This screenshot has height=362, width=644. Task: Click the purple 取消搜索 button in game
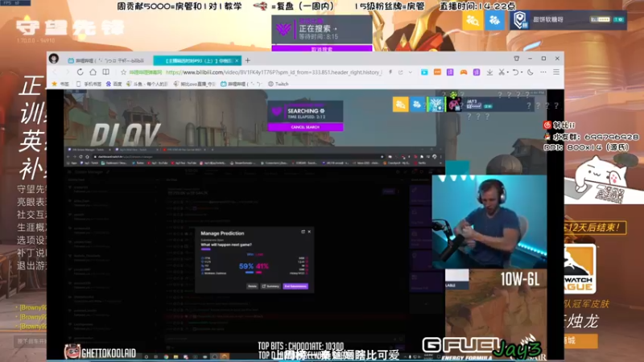(x=321, y=48)
